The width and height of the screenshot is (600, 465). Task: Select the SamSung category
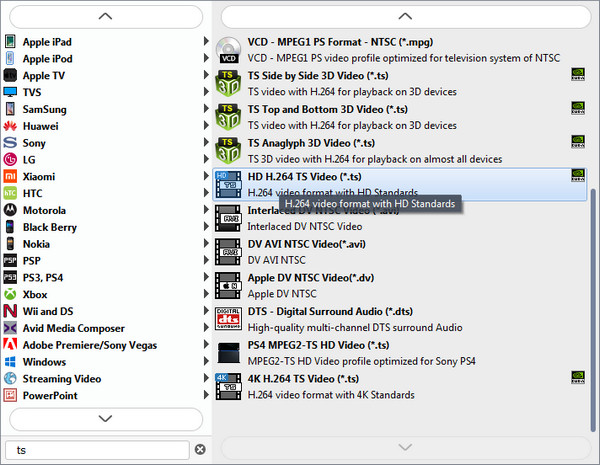46,109
